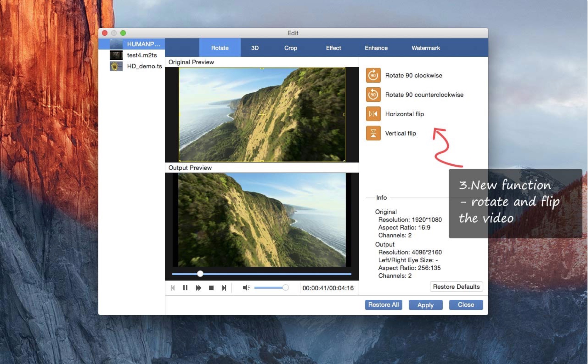Open the Enhance tab

coord(376,48)
